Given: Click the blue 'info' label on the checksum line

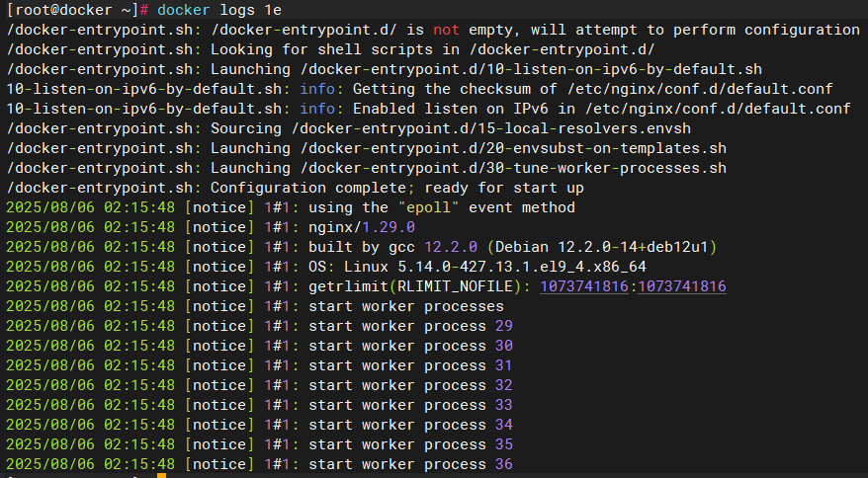Looking at the screenshot, I should tap(317, 89).
